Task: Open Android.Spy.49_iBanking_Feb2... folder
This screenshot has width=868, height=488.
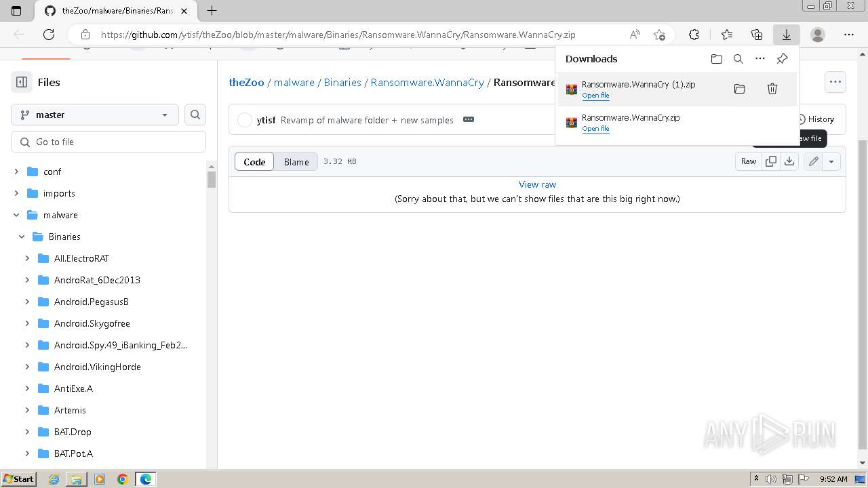Action: click(121, 345)
